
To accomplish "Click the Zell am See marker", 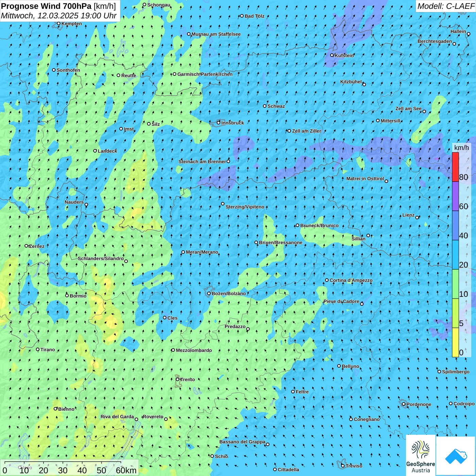I will pos(424,111).
